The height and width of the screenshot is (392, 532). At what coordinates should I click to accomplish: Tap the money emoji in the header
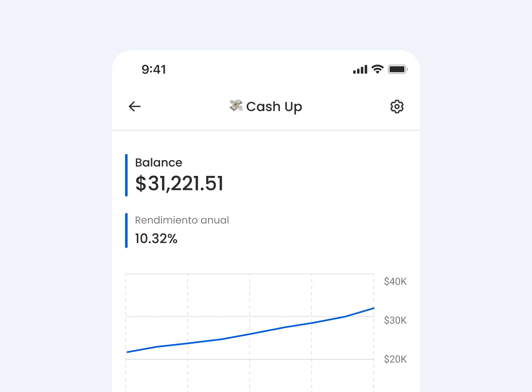(x=236, y=106)
